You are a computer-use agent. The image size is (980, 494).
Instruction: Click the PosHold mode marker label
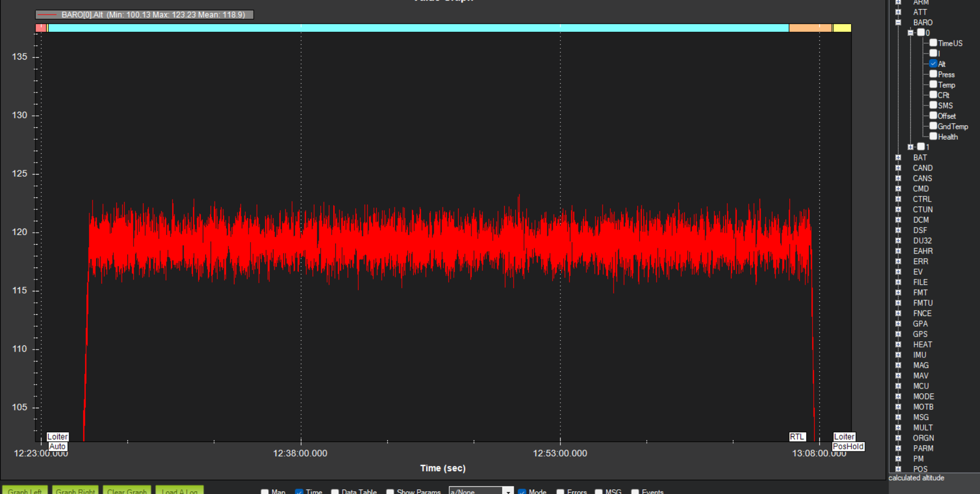pyautogui.click(x=848, y=446)
